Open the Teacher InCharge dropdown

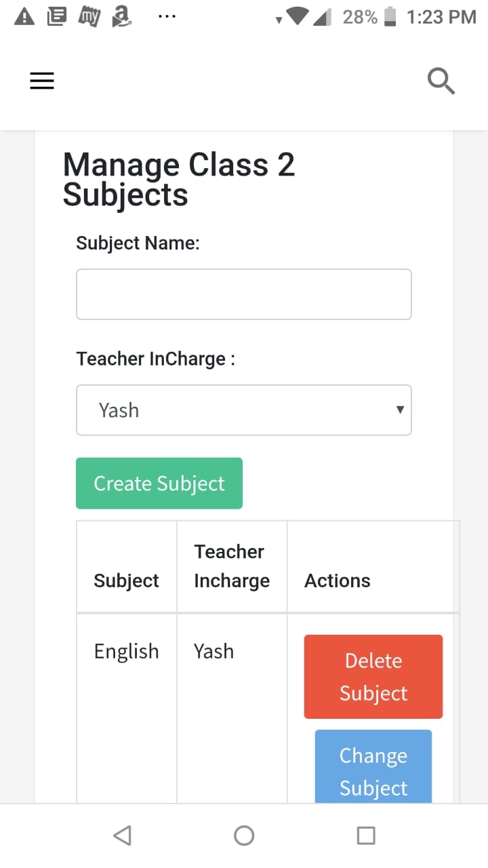click(243, 410)
